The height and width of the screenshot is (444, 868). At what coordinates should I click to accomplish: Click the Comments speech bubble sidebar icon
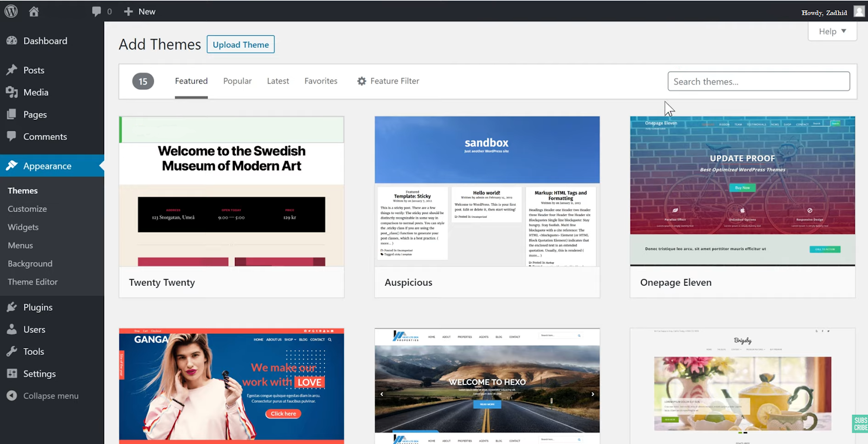pyautogui.click(x=11, y=137)
